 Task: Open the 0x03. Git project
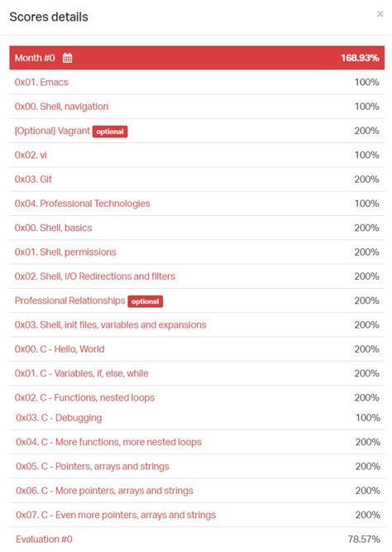tap(33, 180)
